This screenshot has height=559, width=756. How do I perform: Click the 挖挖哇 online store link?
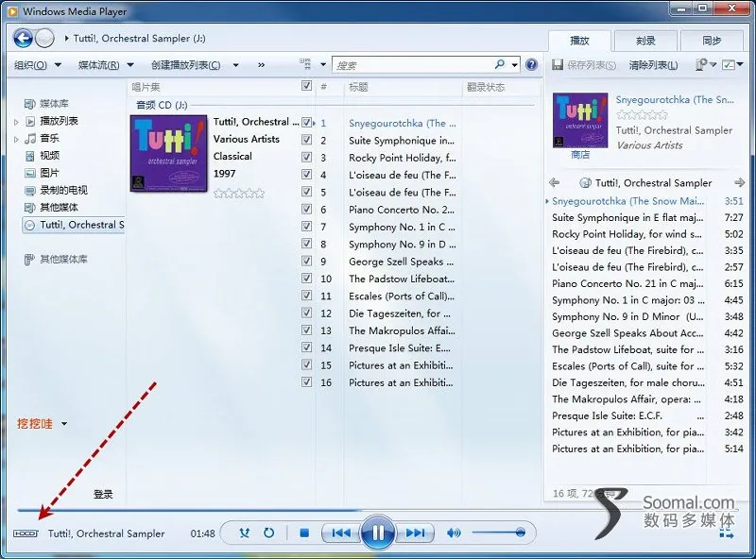pyautogui.click(x=34, y=424)
